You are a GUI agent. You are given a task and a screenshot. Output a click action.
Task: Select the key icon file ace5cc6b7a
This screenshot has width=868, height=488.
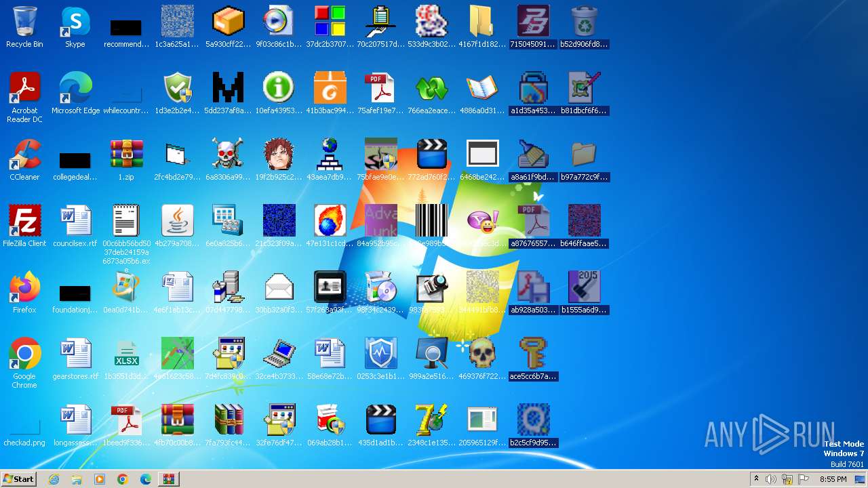533,359
